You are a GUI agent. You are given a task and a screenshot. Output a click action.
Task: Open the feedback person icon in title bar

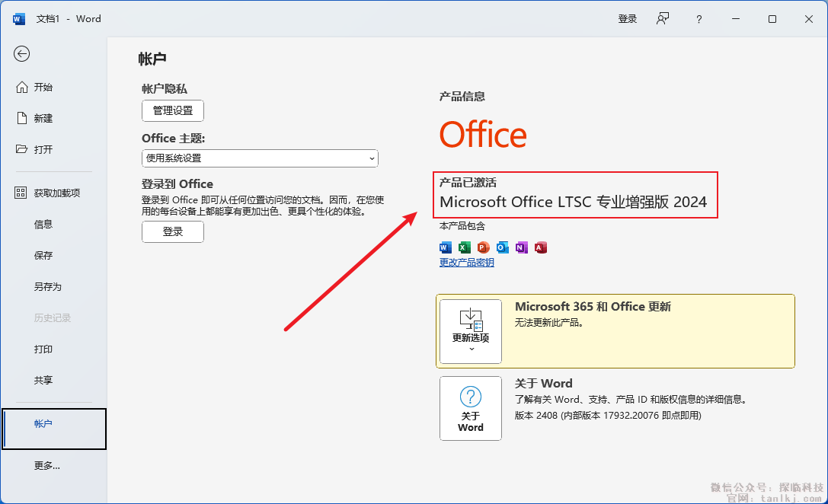(663, 19)
